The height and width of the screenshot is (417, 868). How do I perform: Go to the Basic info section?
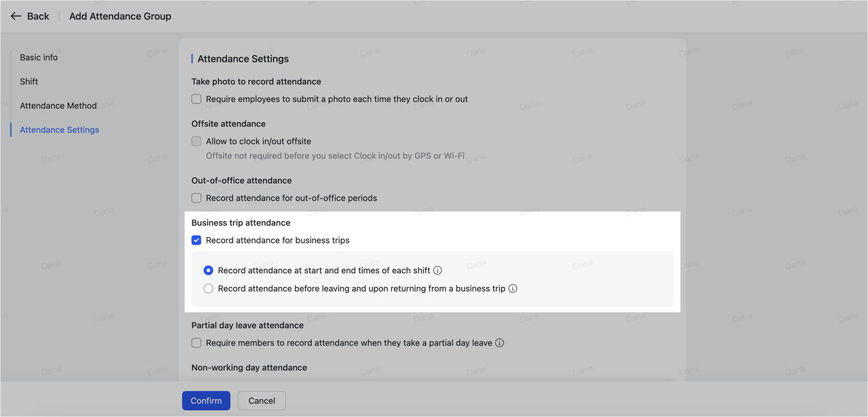click(x=39, y=57)
